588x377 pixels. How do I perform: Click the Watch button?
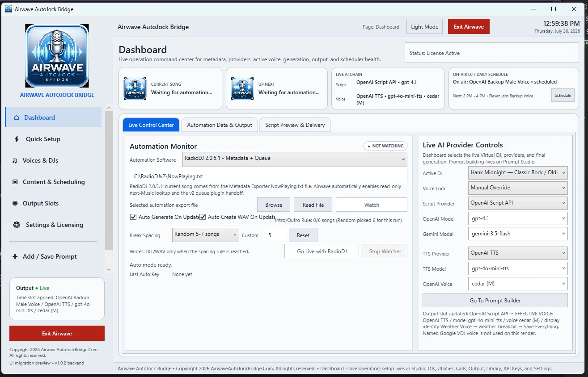pos(372,205)
